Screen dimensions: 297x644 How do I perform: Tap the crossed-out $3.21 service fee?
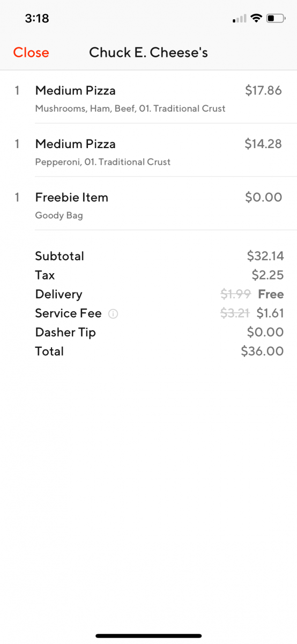[235, 313]
